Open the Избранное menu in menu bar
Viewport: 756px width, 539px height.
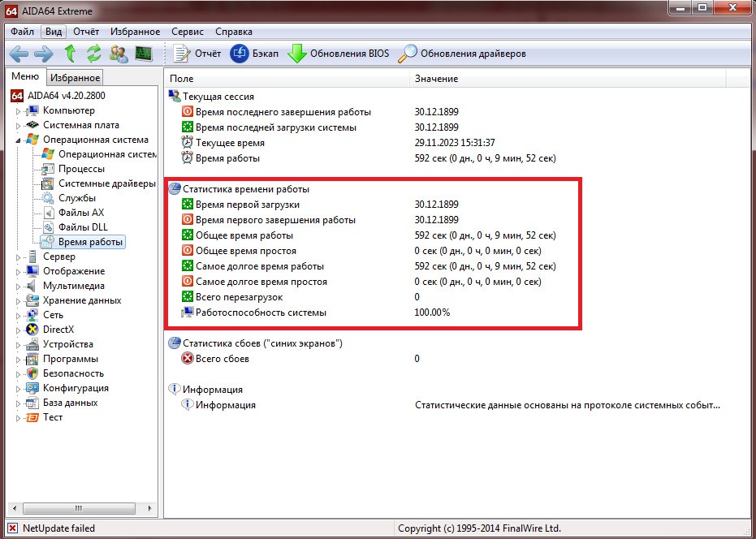point(135,32)
